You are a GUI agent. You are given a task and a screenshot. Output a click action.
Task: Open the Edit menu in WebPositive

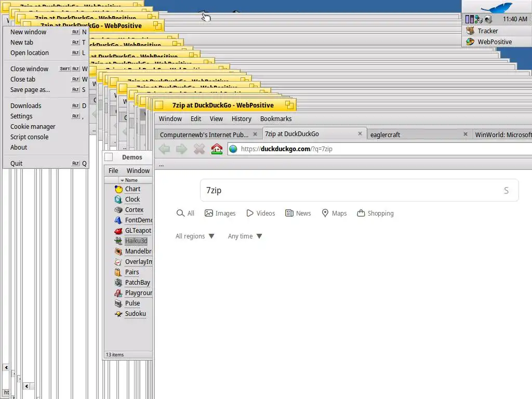196,119
